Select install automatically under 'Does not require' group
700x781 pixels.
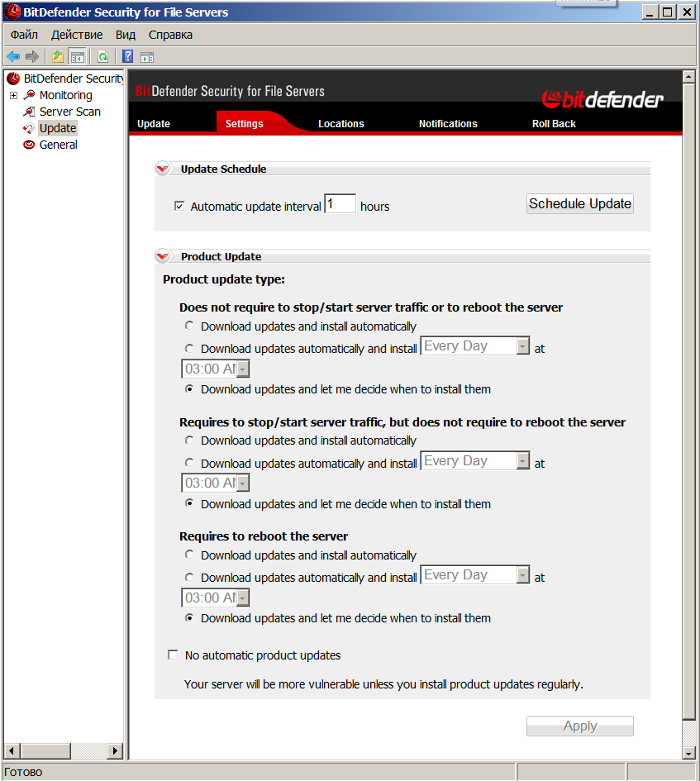click(188, 326)
